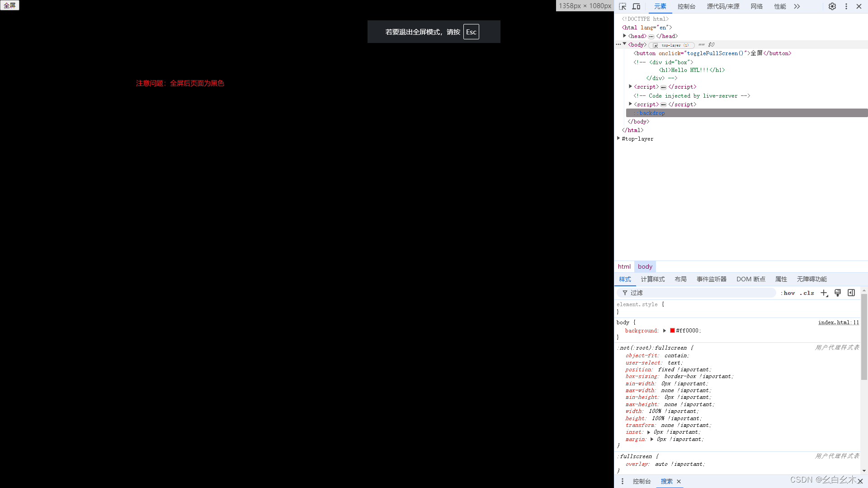Toggle the :hov element state panel
868x488 pixels.
788,293
